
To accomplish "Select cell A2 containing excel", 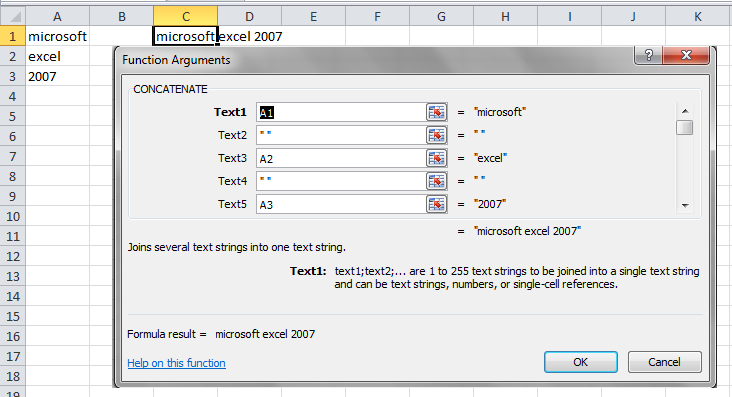I will coord(57,57).
